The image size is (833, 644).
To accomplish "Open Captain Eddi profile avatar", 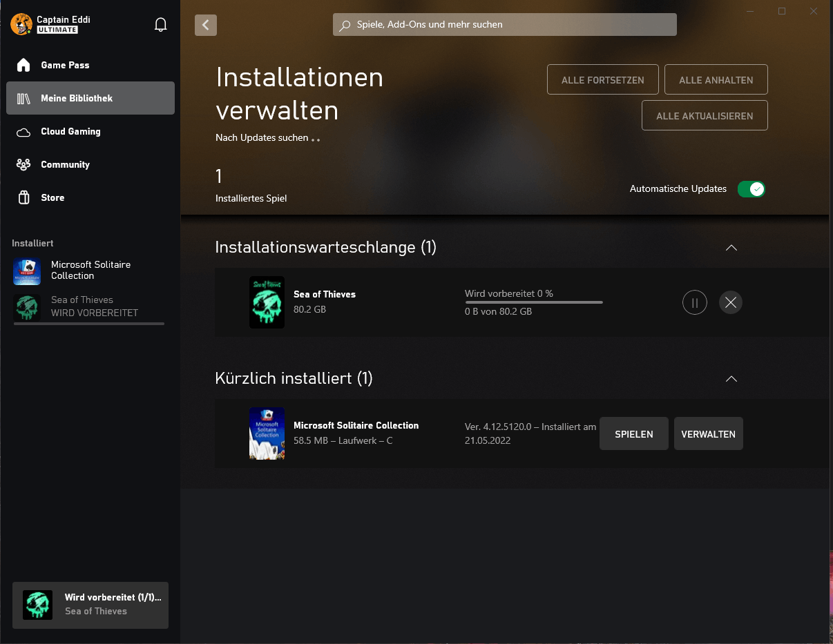I will pyautogui.click(x=22, y=24).
